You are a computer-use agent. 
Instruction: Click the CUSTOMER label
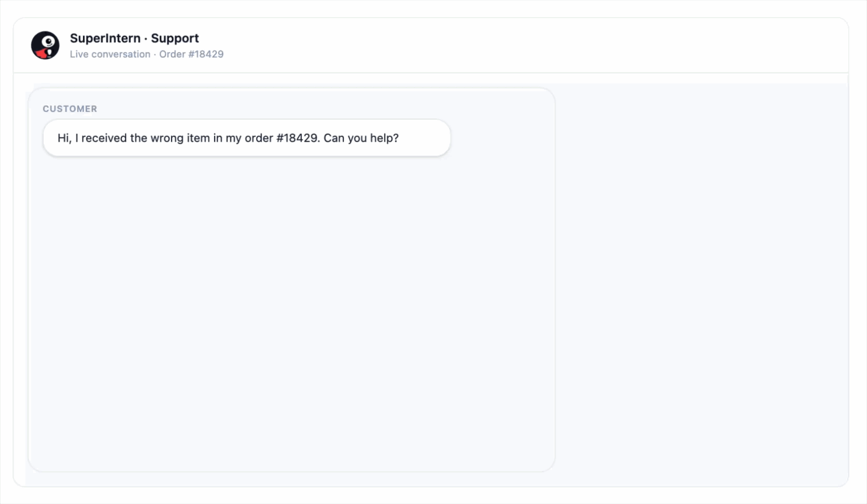(70, 109)
